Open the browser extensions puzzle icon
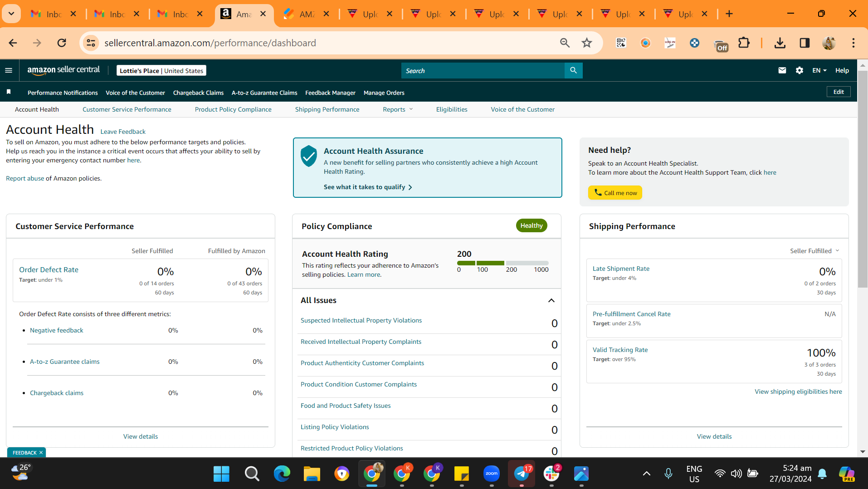 (744, 43)
